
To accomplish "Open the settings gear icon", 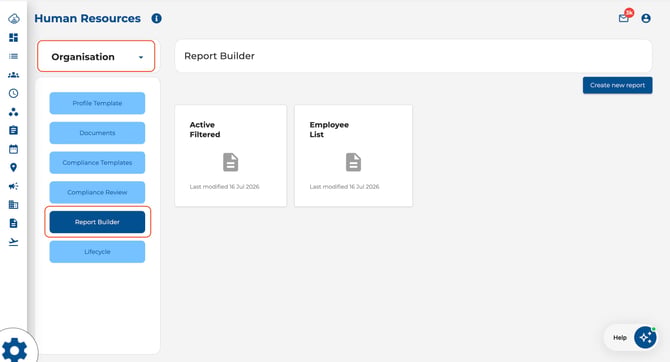I will tap(15, 350).
